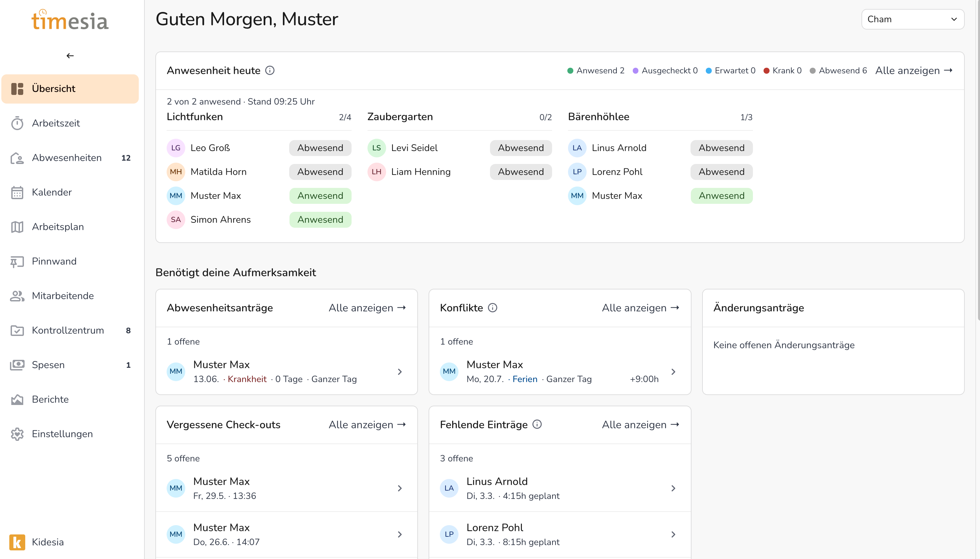Click Matilda Horn's MH avatar
980x559 pixels.
coord(176,172)
